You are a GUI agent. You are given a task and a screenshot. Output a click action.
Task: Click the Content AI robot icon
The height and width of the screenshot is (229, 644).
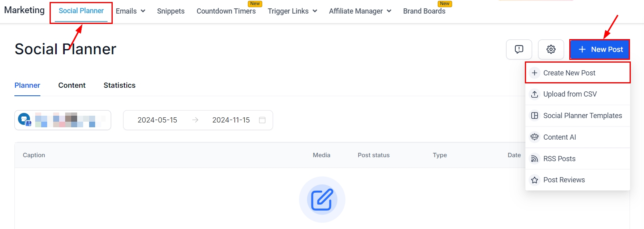(534, 137)
